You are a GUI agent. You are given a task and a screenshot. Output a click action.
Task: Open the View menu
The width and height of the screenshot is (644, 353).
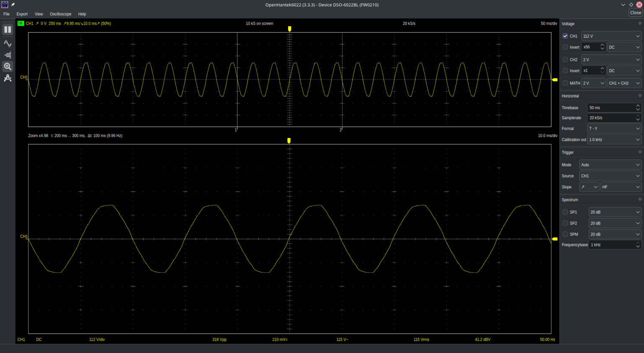coord(39,14)
